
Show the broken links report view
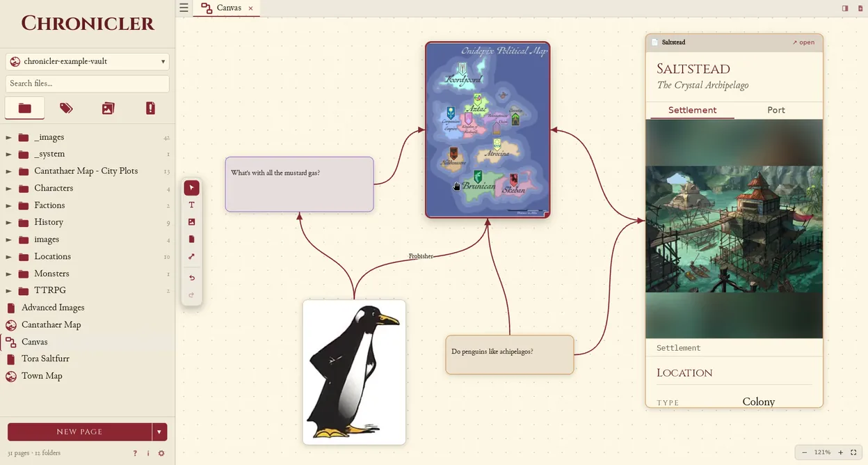click(x=150, y=108)
